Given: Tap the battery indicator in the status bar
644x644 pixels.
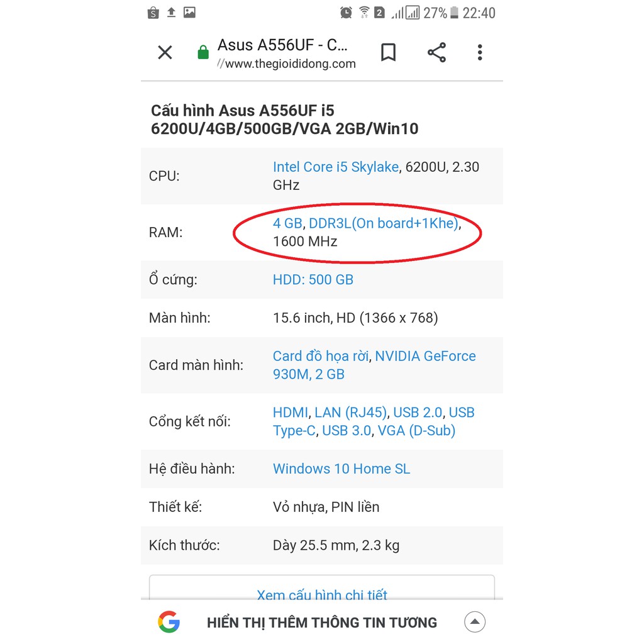Looking at the screenshot, I should coord(455,13).
